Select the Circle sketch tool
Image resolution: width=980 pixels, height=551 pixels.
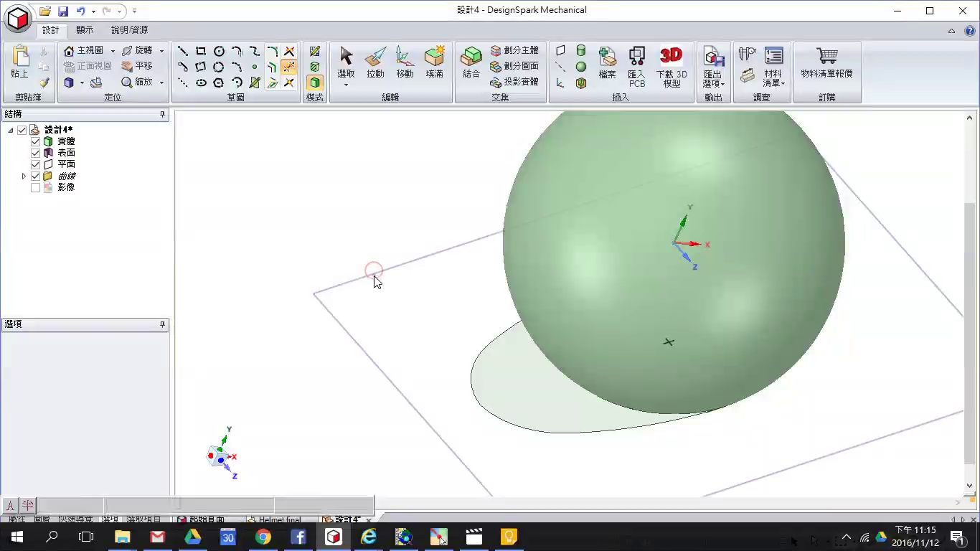point(220,51)
